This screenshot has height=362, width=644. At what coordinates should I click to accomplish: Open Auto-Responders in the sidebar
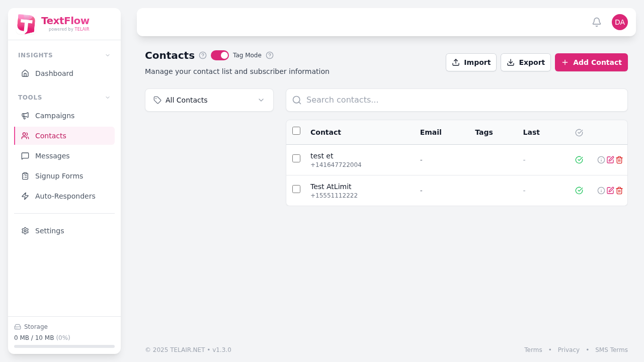(65, 196)
